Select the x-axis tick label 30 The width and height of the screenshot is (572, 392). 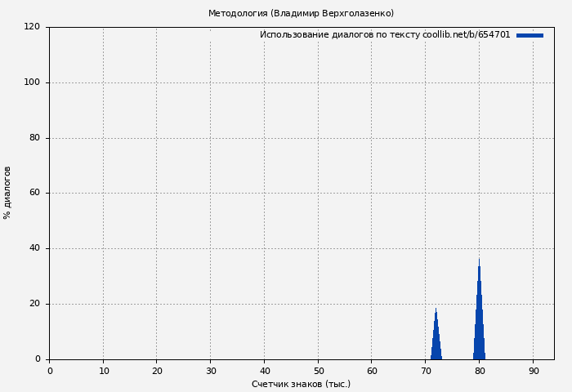point(210,371)
